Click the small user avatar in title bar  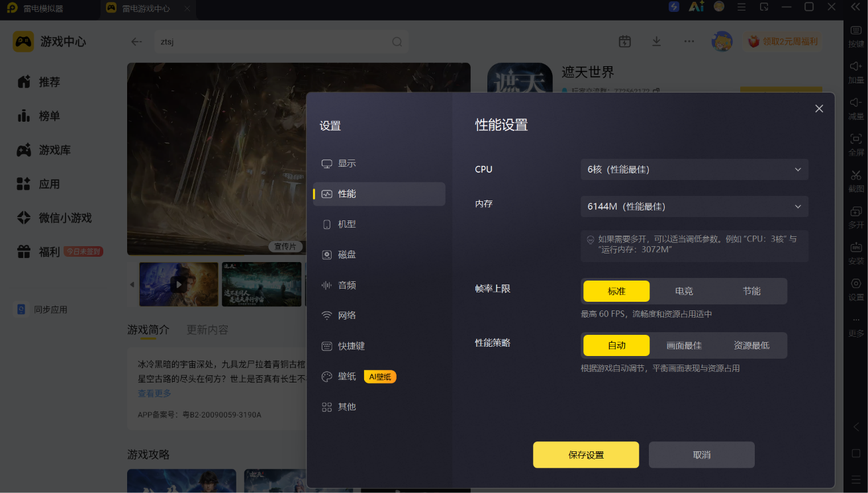(x=719, y=7)
